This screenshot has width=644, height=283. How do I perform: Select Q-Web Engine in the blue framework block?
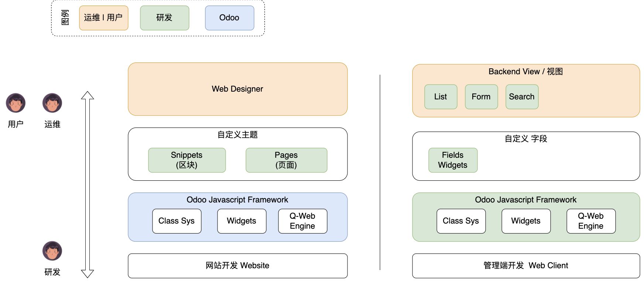303,221
